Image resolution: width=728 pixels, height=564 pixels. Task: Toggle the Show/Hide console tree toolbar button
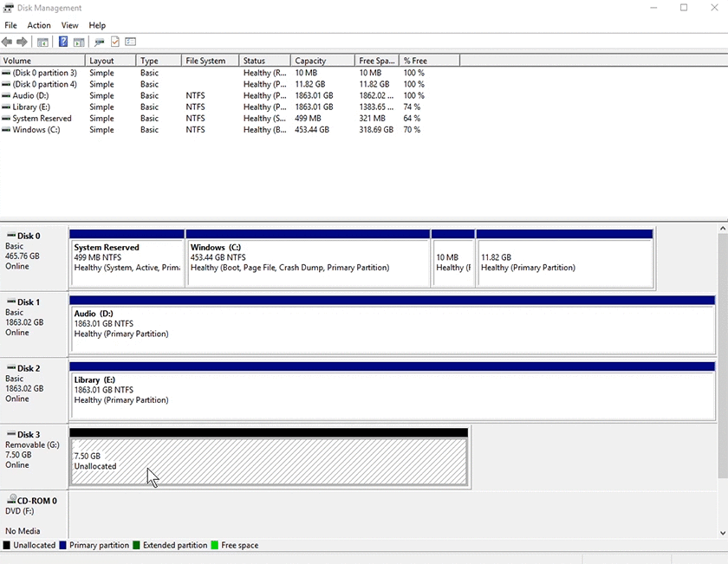(x=42, y=41)
